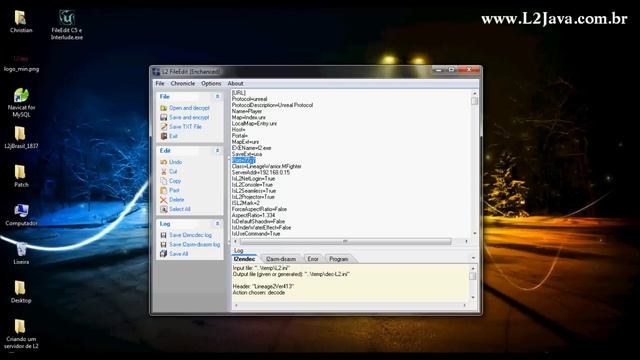Click the Undo icon in Edit panel

(164, 162)
